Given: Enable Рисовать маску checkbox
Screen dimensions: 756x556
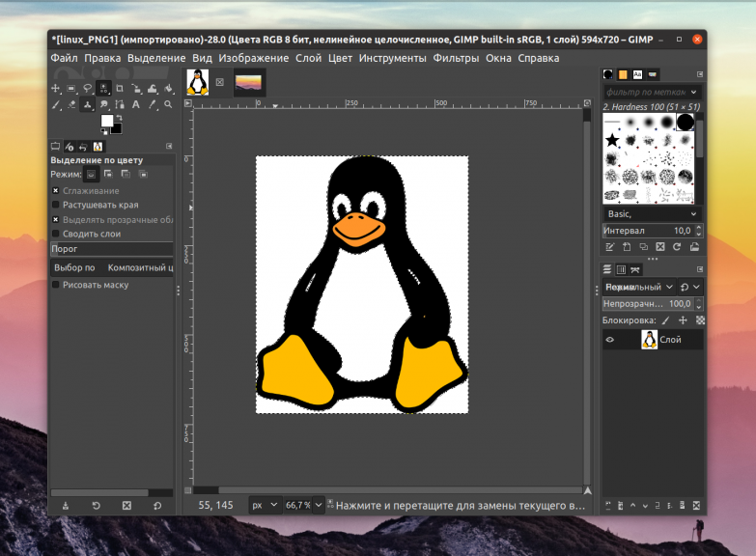Looking at the screenshot, I should [55, 285].
